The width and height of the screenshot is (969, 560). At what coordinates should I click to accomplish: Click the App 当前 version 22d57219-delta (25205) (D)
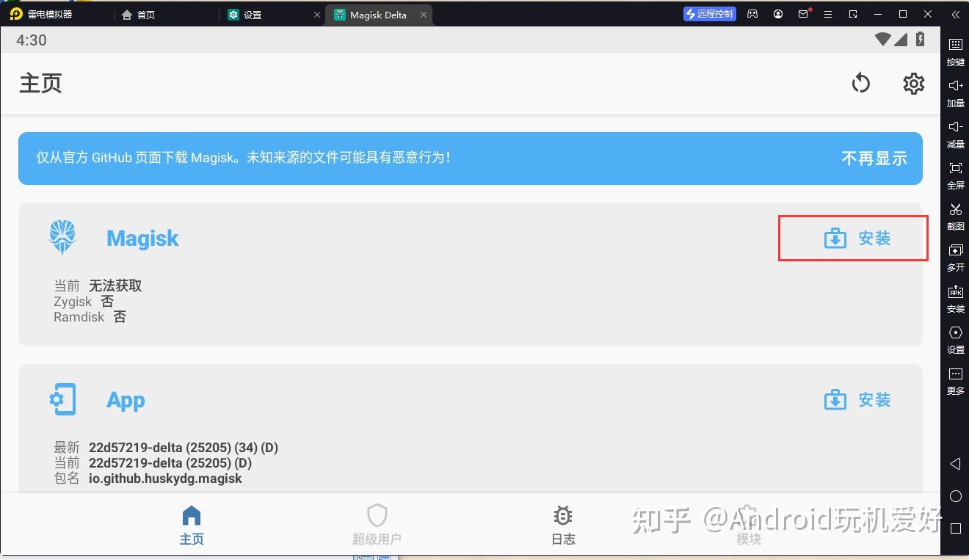[x=170, y=463]
